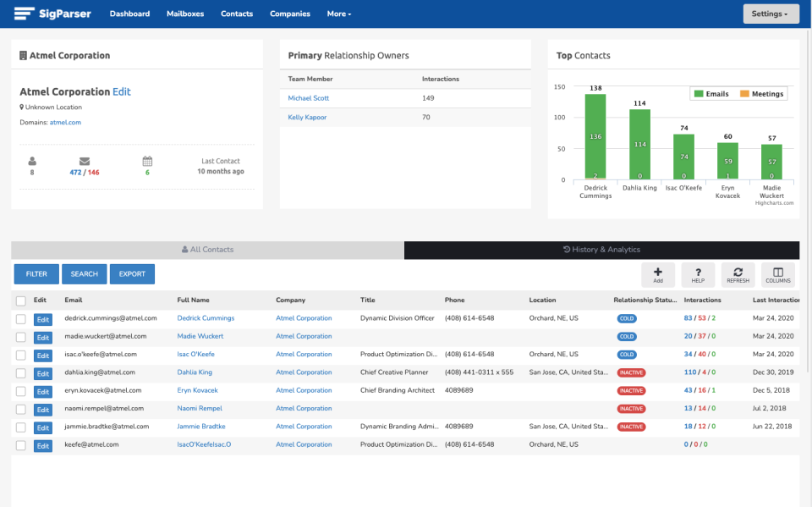This screenshot has width=812, height=507.
Task: Click the meetings calendar icon
Action: pyautogui.click(x=147, y=161)
